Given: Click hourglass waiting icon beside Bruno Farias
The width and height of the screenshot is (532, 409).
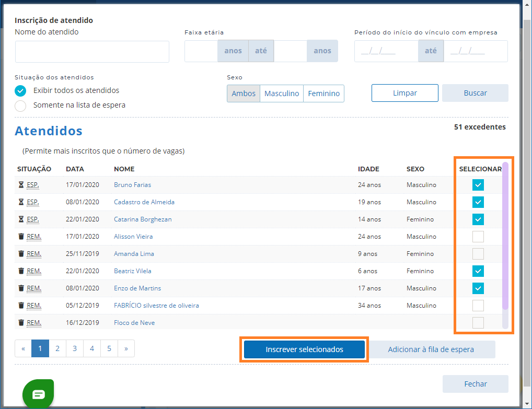Looking at the screenshot, I should click(x=21, y=185).
